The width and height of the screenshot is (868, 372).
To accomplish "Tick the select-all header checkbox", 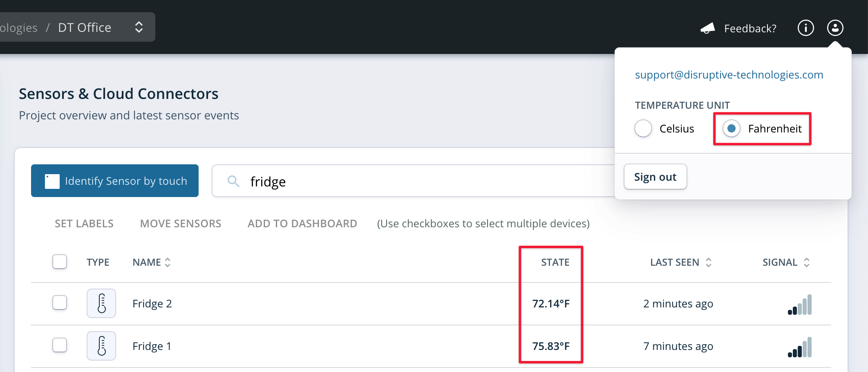I will pos(60,262).
